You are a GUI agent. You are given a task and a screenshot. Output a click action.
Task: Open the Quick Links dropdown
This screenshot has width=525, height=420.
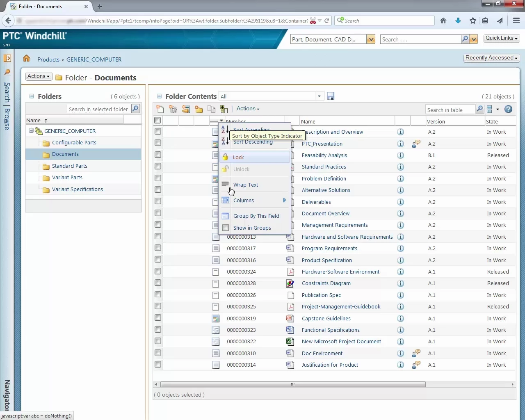pyautogui.click(x=501, y=38)
